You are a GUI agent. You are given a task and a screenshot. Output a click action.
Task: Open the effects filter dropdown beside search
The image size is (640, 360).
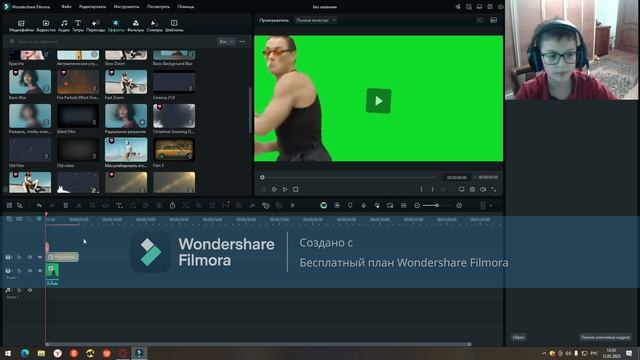(x=226, y=41)
